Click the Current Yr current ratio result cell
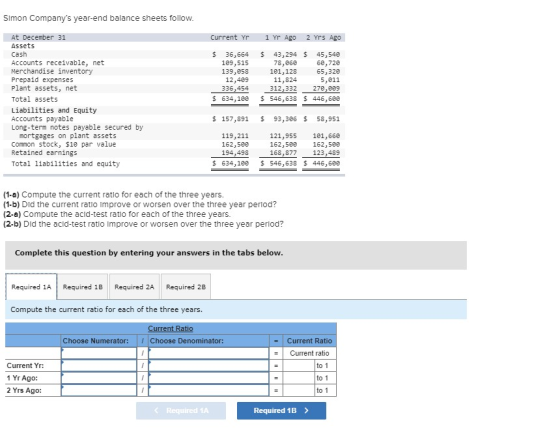Screen dimensions: 560x443 click(x=299, y=365)
